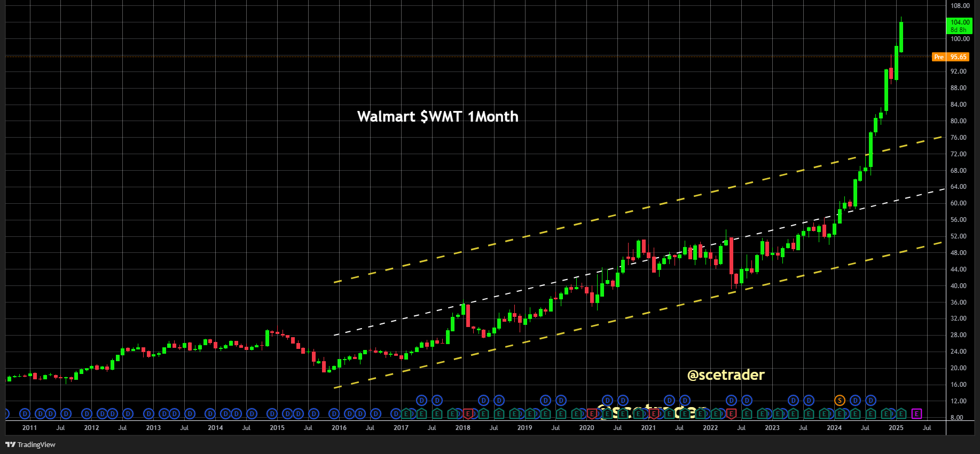Click the red earnings marker near 2018
The width and height of the screenshot is (980, 454).
pos(468,413)
